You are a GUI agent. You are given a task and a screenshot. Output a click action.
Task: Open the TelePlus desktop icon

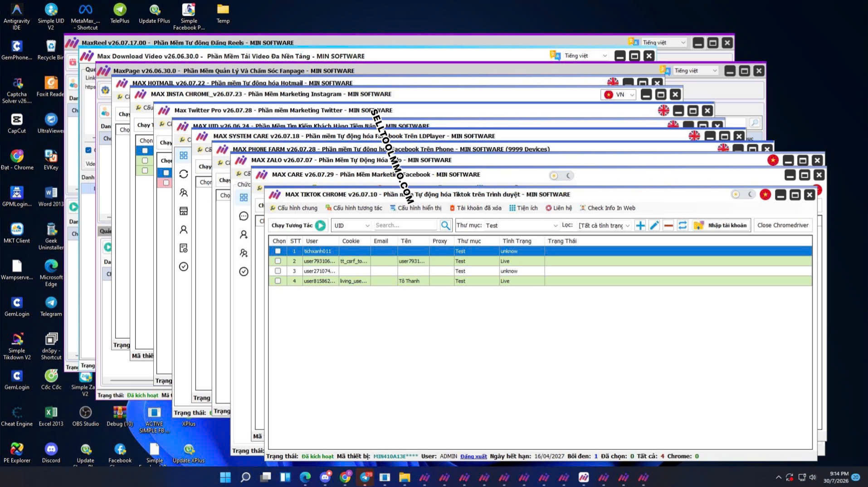pos(120,13)
